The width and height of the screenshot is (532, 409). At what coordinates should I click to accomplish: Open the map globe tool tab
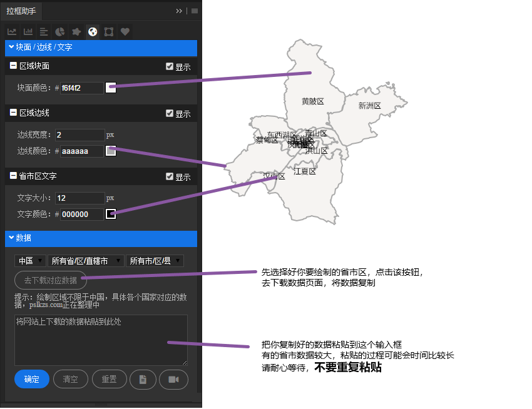(x=93, y=31)
